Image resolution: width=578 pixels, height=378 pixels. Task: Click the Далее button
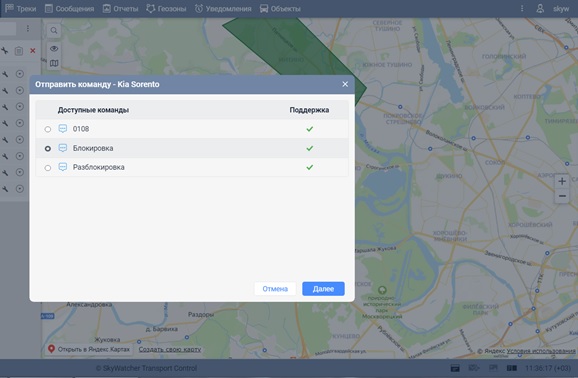coord(323,289)
